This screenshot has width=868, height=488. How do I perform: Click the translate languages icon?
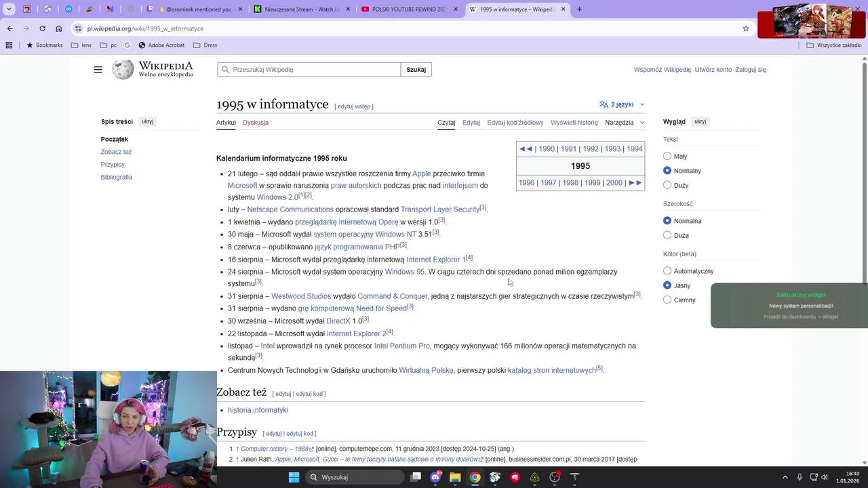click(x=604, y=104)
